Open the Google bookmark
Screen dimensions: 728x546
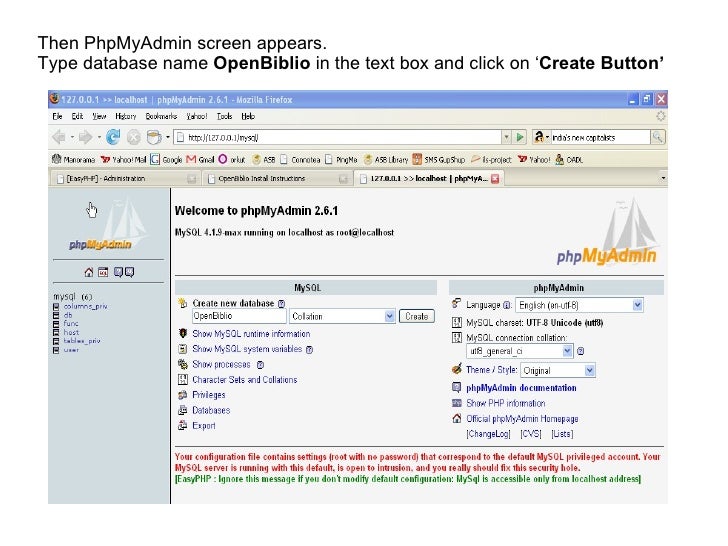[167, 160]
